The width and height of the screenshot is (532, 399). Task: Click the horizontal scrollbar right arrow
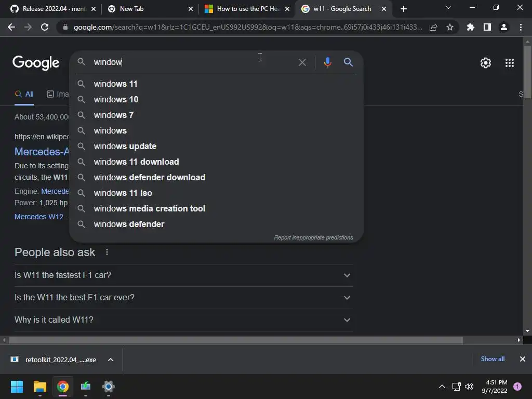519,340
